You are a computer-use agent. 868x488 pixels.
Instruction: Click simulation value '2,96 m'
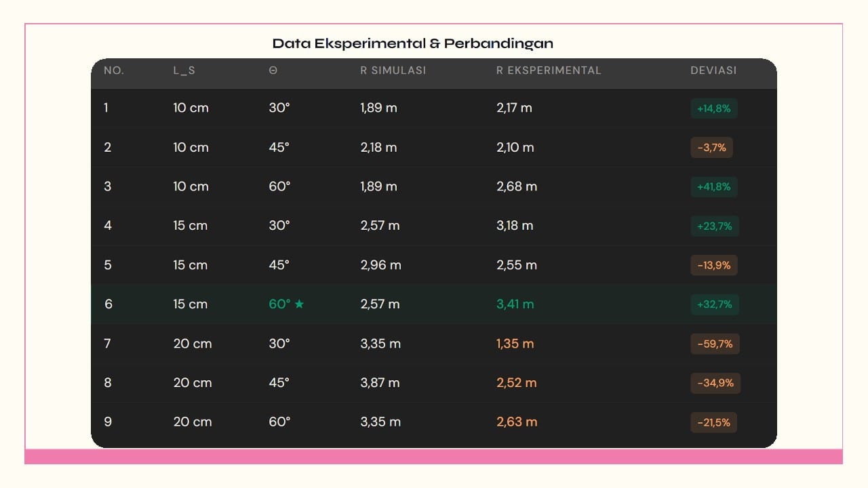tap(380, 265)
